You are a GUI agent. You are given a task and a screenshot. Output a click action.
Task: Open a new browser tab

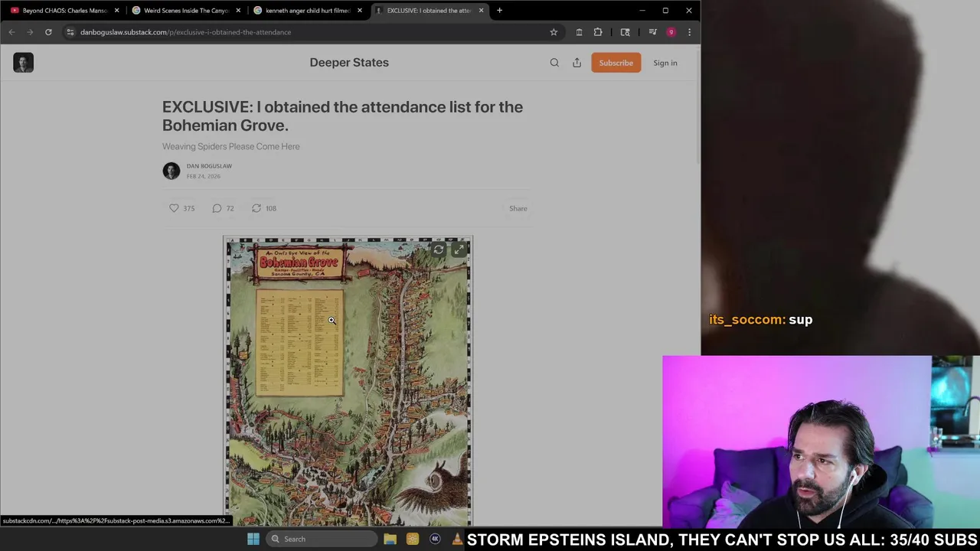pos(499,11)
